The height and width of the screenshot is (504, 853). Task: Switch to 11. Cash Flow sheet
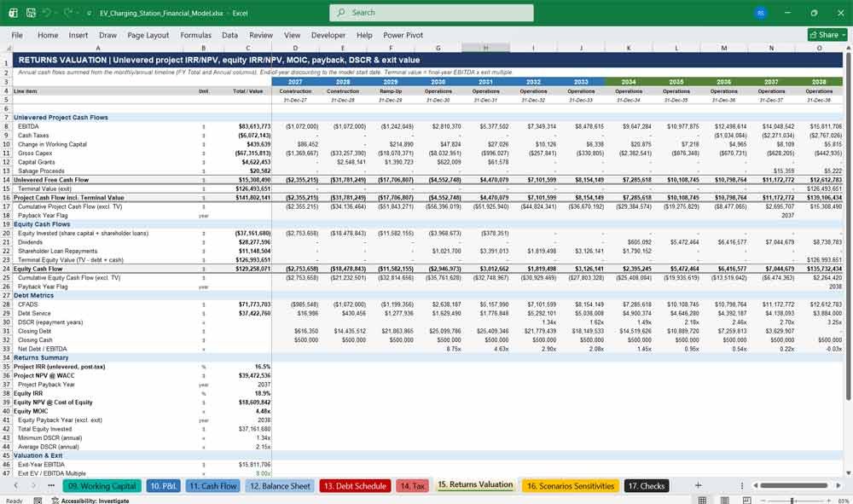[213, 486]
